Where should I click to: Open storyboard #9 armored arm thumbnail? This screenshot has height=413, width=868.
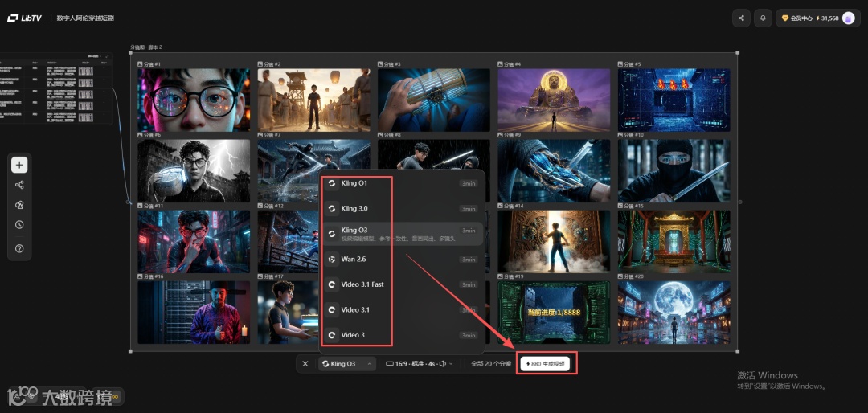[x=554, y=170]
